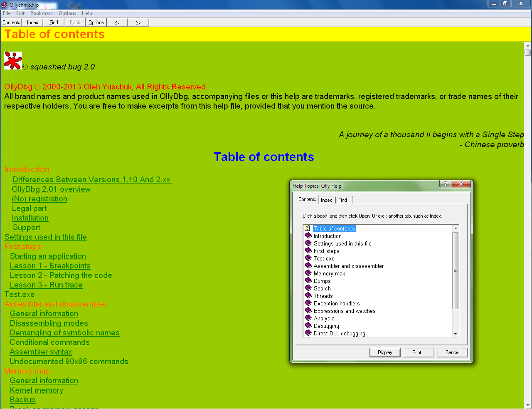Image resolution: width=532 pixels, height=409 pixels.
Task: Click the book icon beside Threads
Action: tap(308, 296)
